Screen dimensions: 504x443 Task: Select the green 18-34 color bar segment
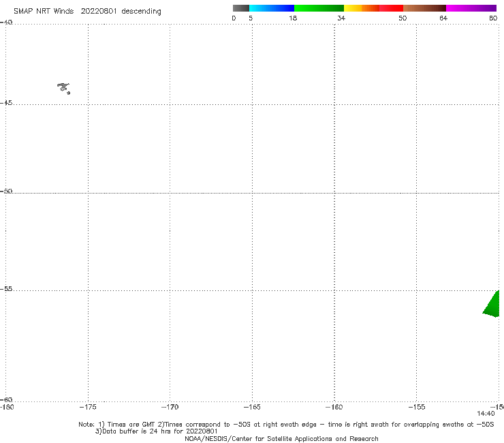319,8
